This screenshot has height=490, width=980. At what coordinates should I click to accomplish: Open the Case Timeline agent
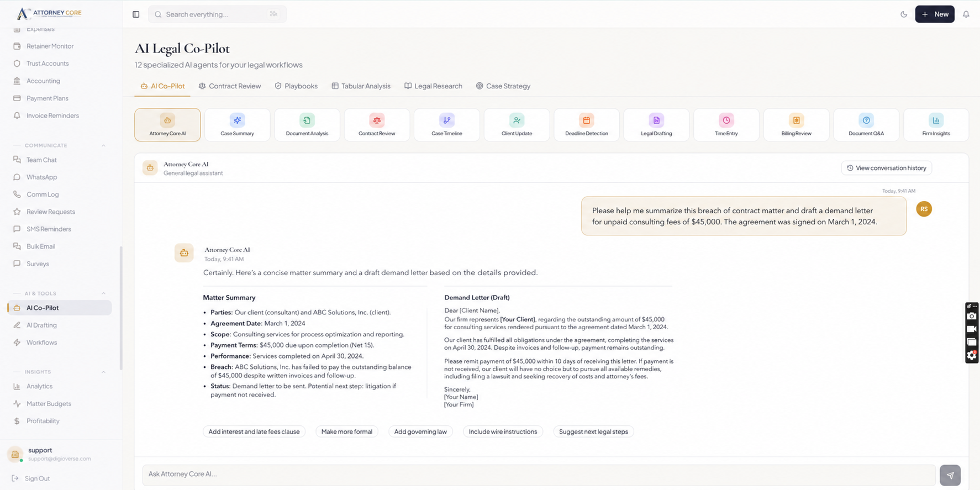click(x=447, y=125)
